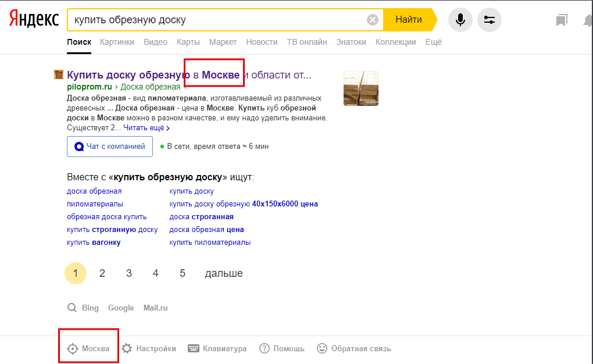
Task: Expand the Ещё menu in tabs
Action: click(x=433, y=42)
